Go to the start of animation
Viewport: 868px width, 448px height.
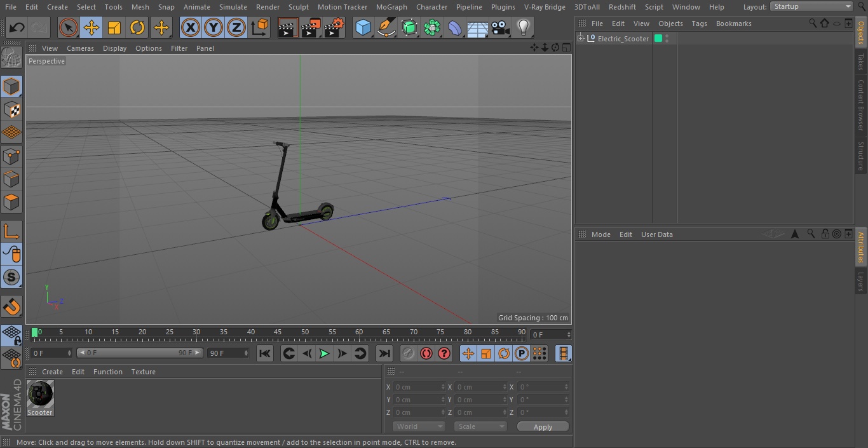coord(265,353)
